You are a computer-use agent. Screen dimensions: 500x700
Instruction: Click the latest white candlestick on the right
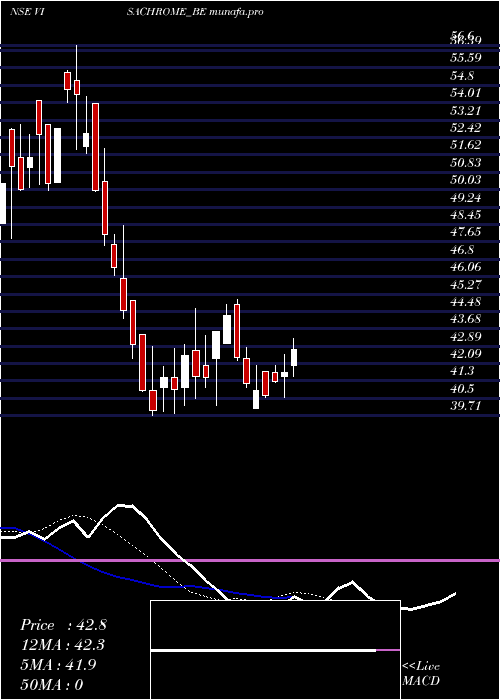point(294,357)
